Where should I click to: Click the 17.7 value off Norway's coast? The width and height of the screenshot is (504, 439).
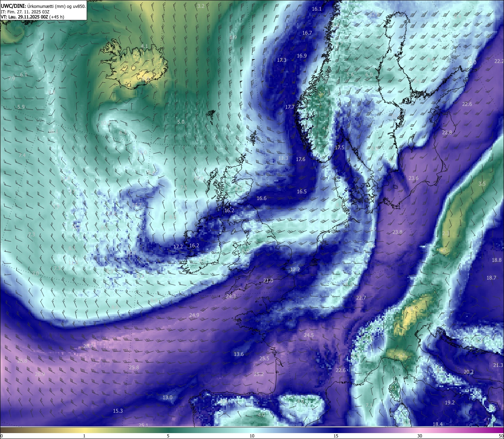pyautogui.click(x=290, y=107)
